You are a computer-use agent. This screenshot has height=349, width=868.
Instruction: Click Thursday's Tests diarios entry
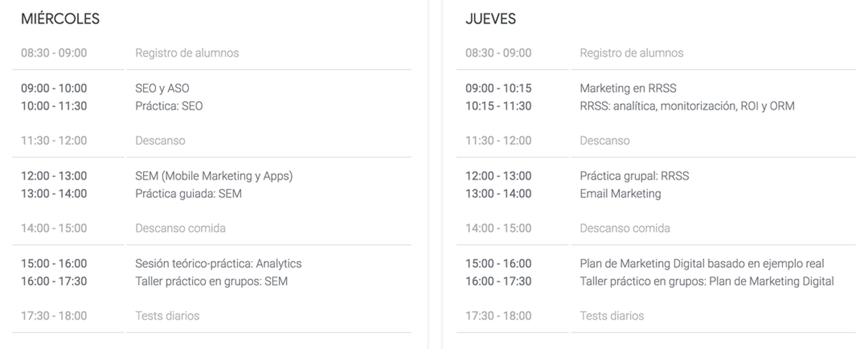[612, 316]
